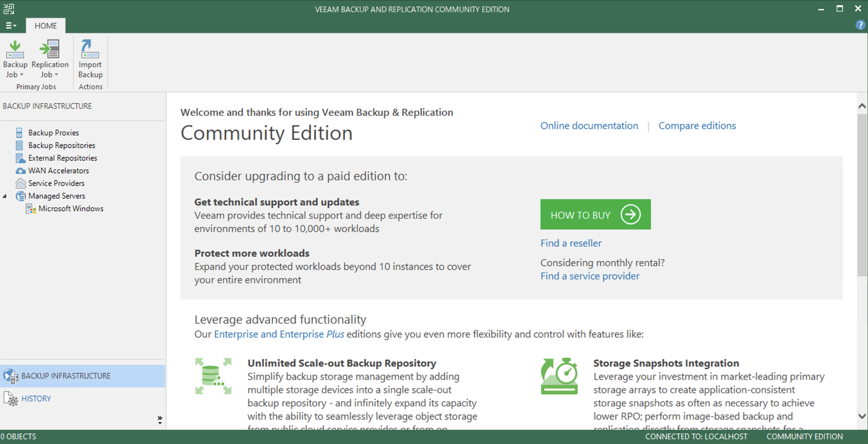868x444 pixels.
Task: Click COMMUNITY EDITION status bar text
Action: (x=804, y=437)
